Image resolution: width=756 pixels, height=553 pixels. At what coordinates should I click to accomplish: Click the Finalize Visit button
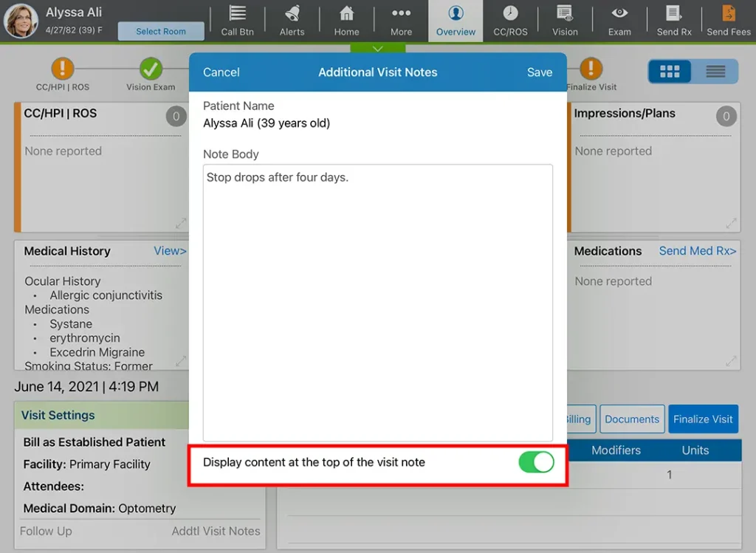tap(703, 419)
